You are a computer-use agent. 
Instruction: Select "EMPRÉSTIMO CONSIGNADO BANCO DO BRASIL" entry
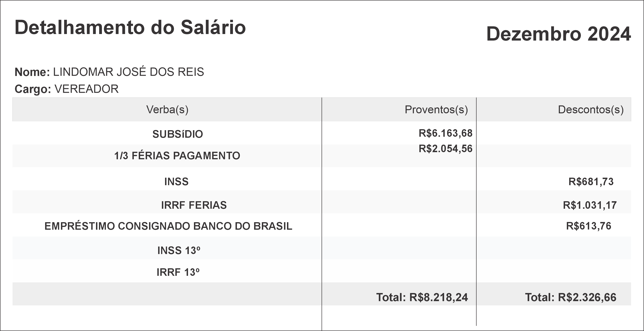coord(168,226)
